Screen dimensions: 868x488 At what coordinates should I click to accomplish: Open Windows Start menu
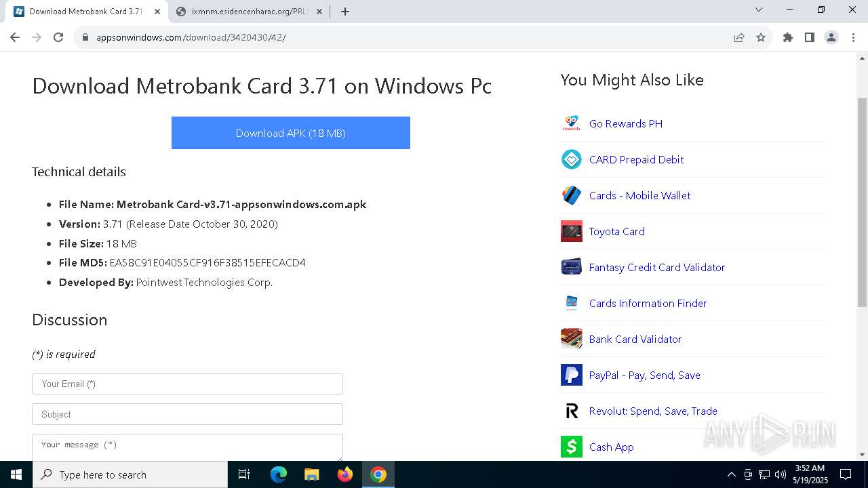pos(16,474)
